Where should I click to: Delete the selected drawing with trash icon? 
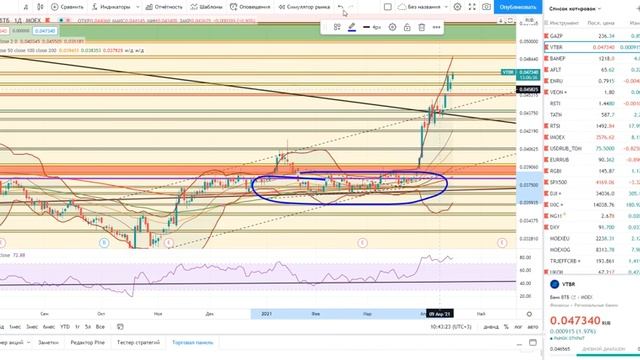(x=422, y=27)
